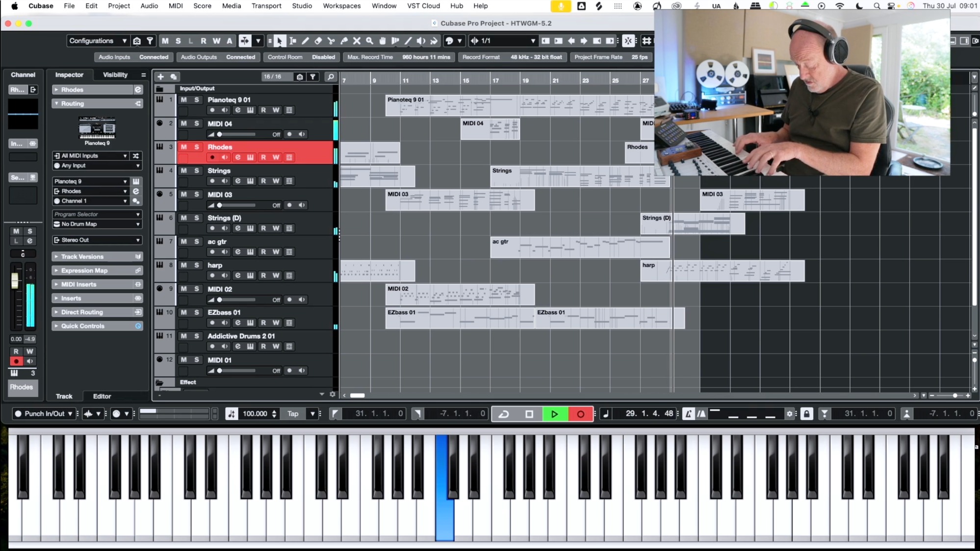Click the tempo track activate icon

click(x=232, y=414)
